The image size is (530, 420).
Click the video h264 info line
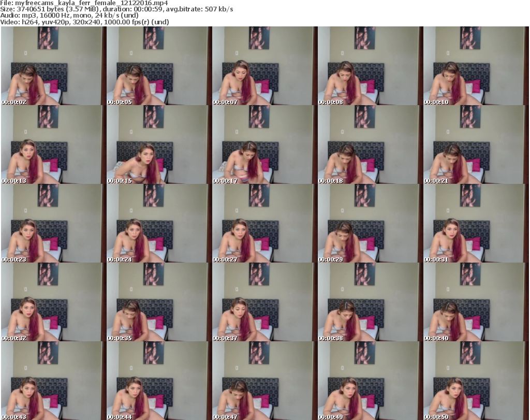tap(84, 22)
